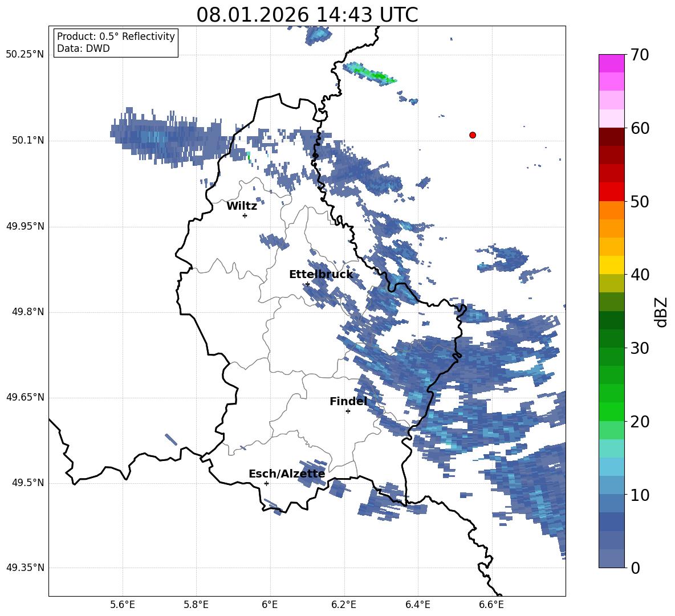Click the Ettelbruck cross marker
The image size is (675, 616).
(x=307, y=284)
